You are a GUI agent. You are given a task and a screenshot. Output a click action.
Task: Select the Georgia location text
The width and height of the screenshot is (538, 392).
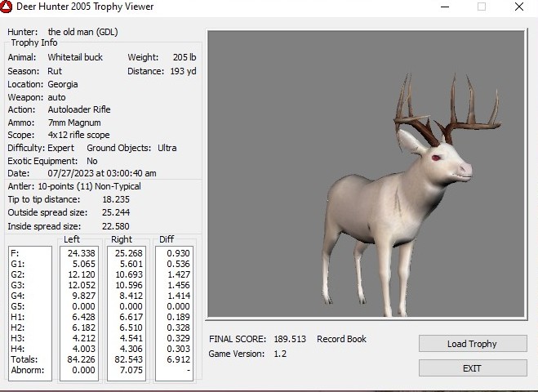[x=63, y=84]
